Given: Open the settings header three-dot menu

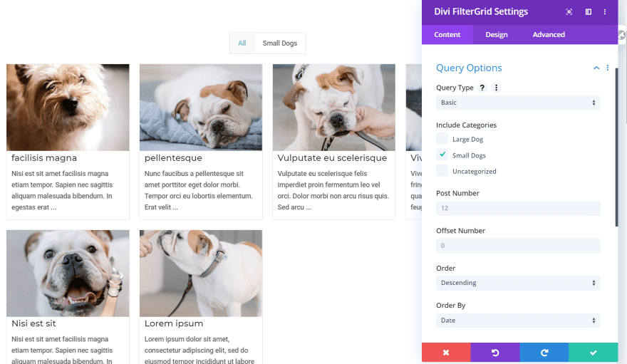Looking at the screenshot, I should (605, 12).
